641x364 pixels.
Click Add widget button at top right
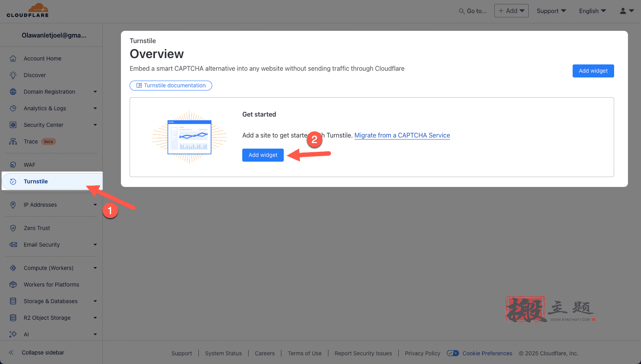(x=593, y=71)
